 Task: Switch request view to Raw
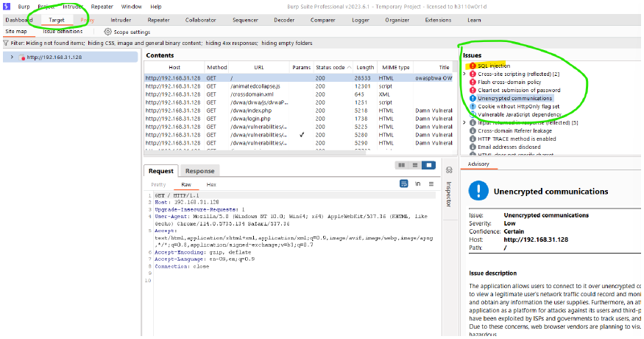pyautogui.click(x=186, y=184)
